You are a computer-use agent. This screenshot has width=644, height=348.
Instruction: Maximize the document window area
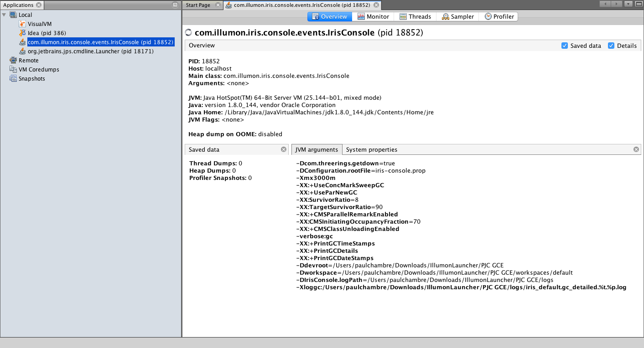click(639, 4)
